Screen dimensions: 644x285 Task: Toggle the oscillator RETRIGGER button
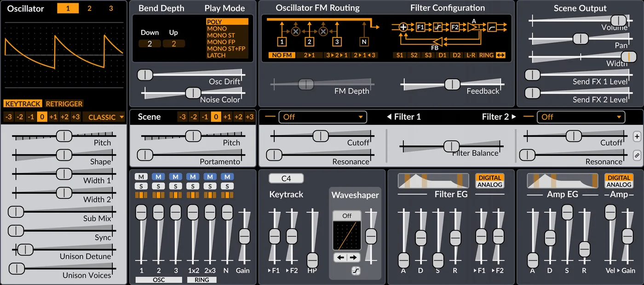click(x=64, y=104)
